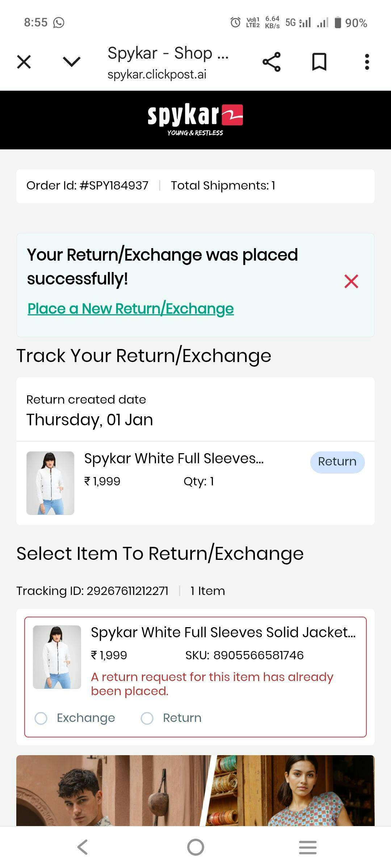Expand the browser page dropdown chevron
Viewport: 391px width, 868px height.
[x=71, y=62]
